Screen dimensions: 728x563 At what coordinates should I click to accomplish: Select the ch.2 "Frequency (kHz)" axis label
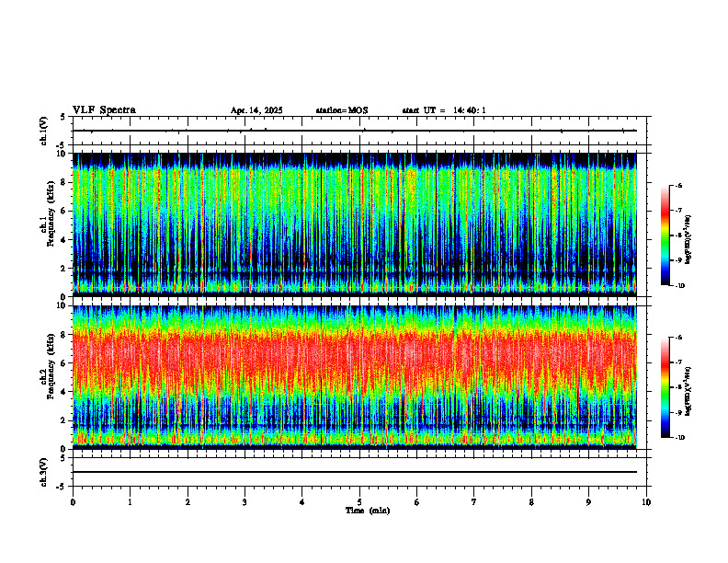[x=51, y=366]
